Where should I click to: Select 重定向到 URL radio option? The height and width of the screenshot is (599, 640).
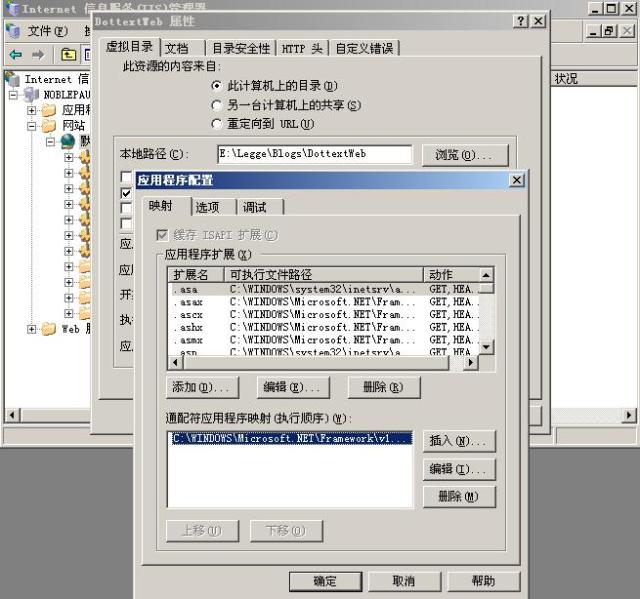point(216,124)
